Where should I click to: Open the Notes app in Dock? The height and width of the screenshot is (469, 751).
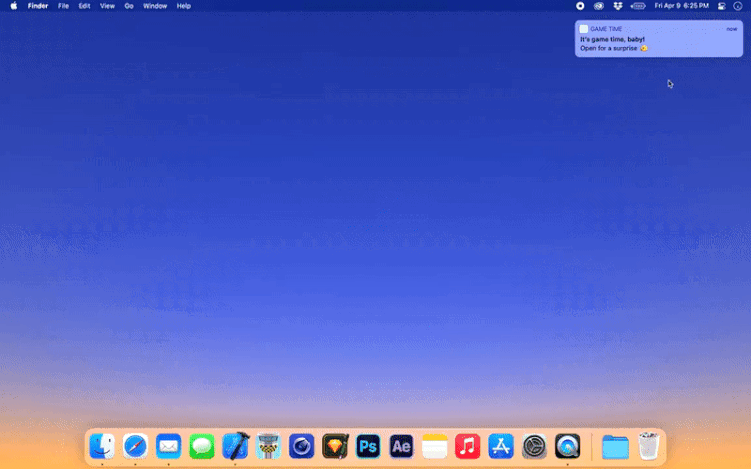point(434,446)
